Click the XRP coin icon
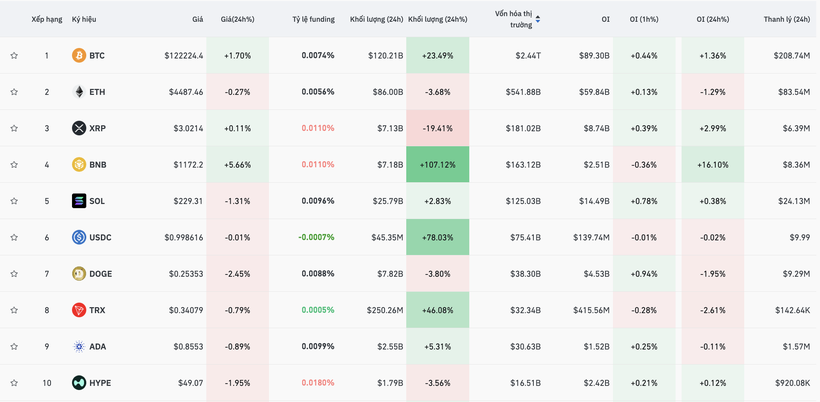The width and height of the screenshot is (820, 402). coord(79,128)
